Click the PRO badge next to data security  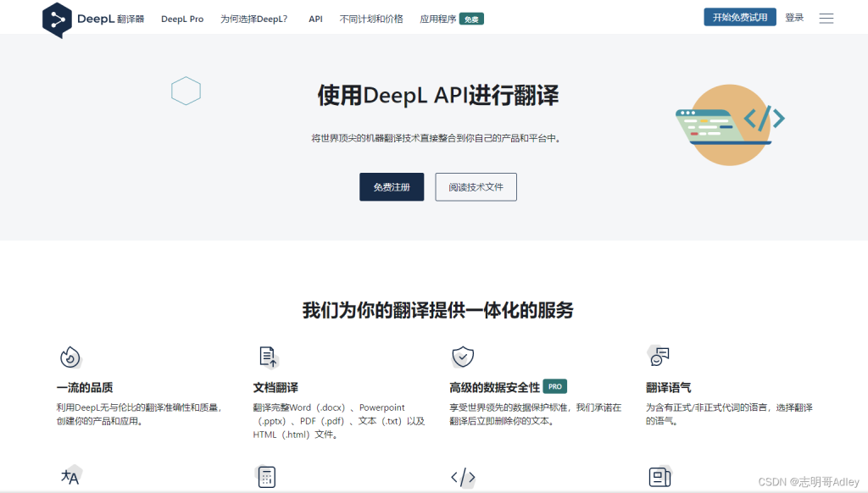click(x=555, y=385)
